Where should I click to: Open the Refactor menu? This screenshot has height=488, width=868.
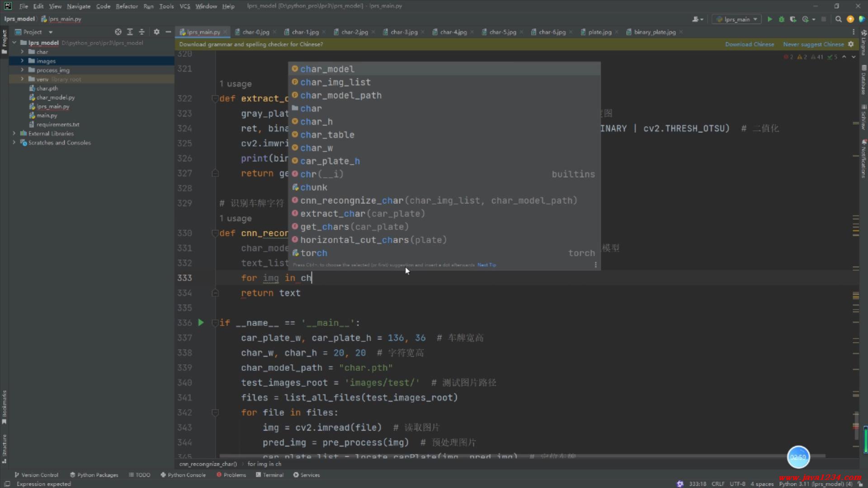127,6
